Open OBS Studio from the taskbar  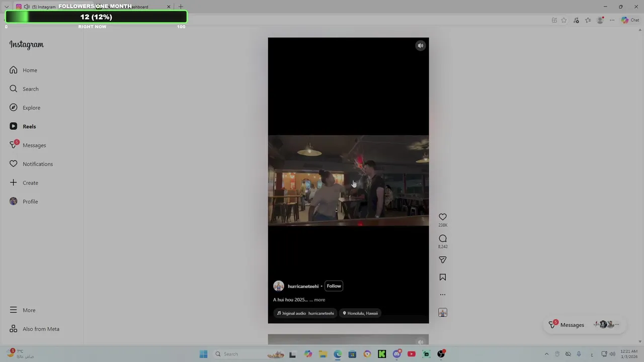441,354
